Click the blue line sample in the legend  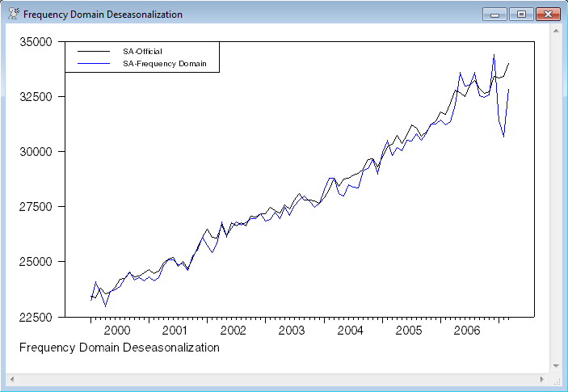[x=92, y=63]
